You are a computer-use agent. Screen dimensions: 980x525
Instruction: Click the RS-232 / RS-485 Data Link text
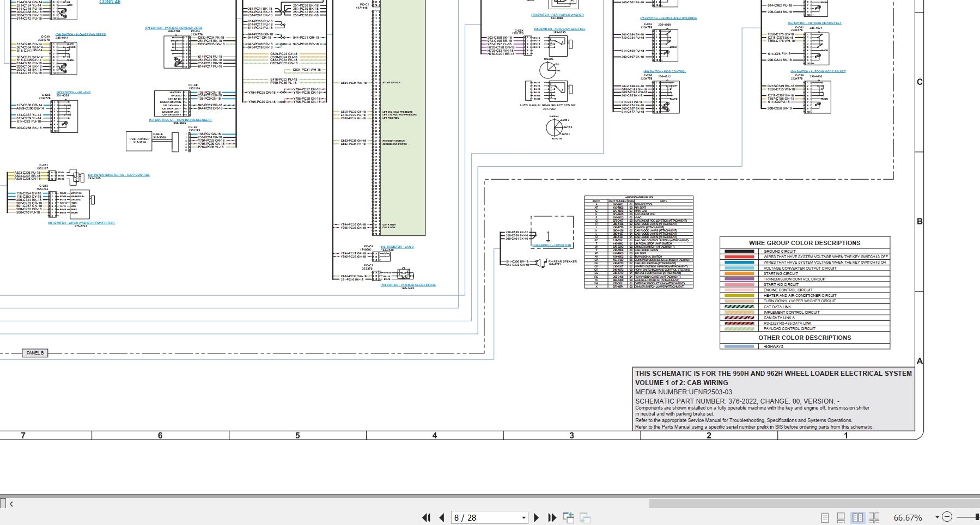[x=787, y=323]
